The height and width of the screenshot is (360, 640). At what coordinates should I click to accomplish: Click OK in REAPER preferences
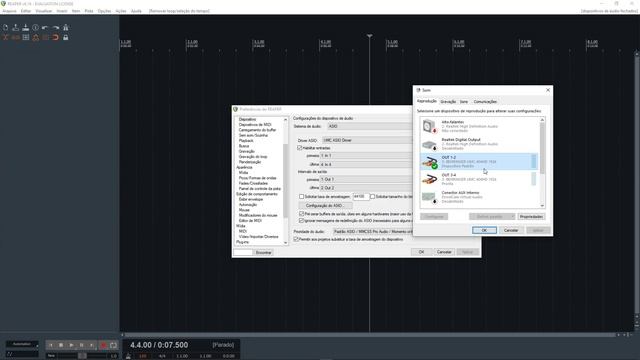point(421,252)
